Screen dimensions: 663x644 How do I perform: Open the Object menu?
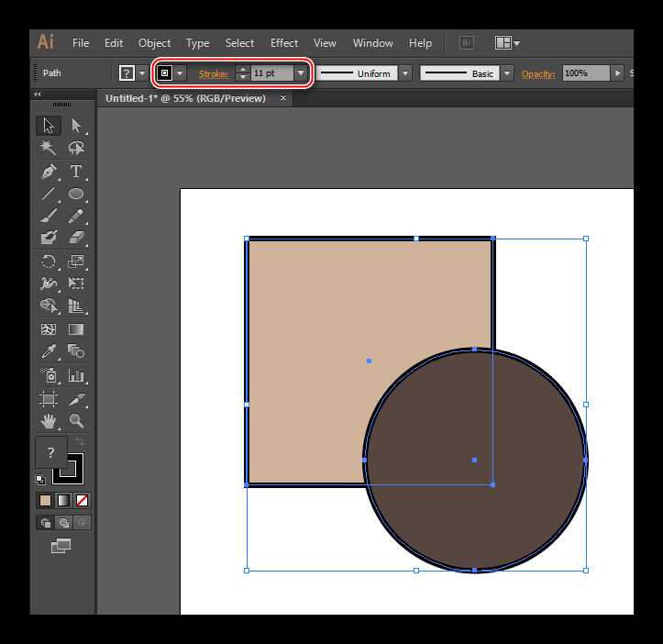pyautogui.click(x=154, y=43)
